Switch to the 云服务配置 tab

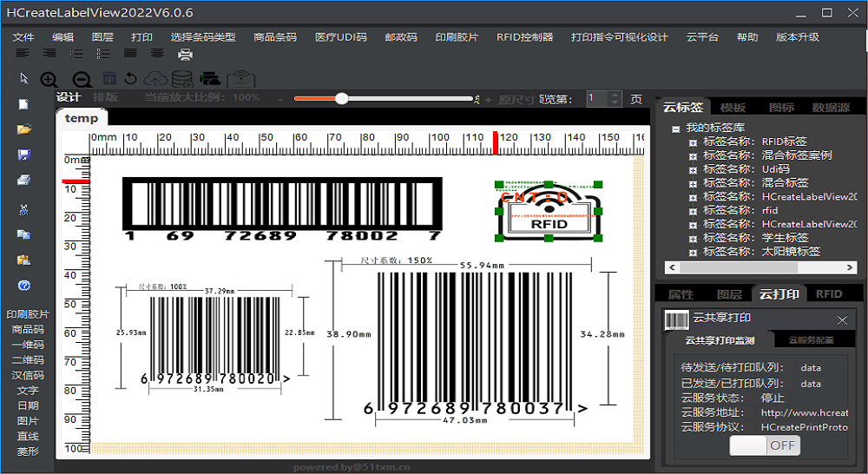pos(811,340)
